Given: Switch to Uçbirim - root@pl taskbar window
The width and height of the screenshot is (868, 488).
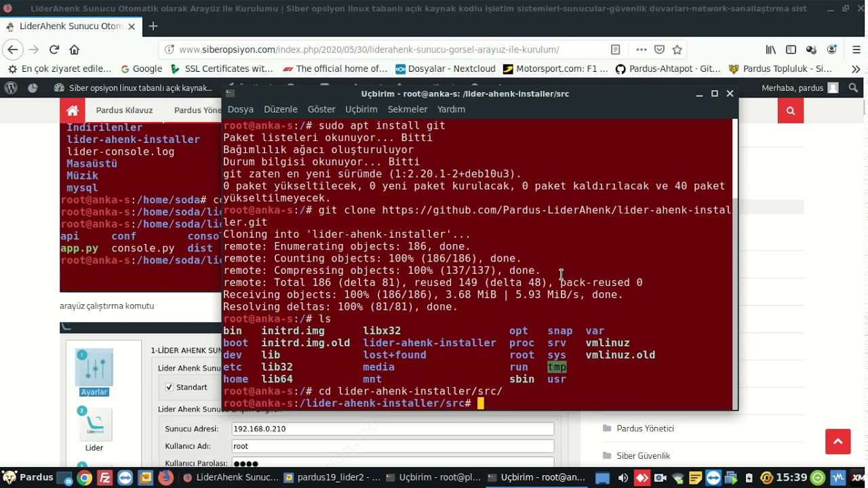Looking at the screenshot, I should [x=434, y=478].
